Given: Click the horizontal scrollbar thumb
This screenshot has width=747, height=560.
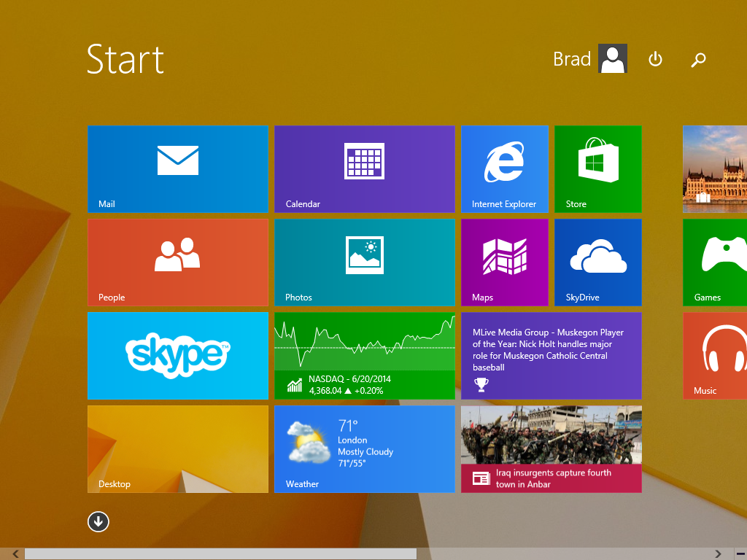Looking at the screenshot, I should [x=220, y=554].
